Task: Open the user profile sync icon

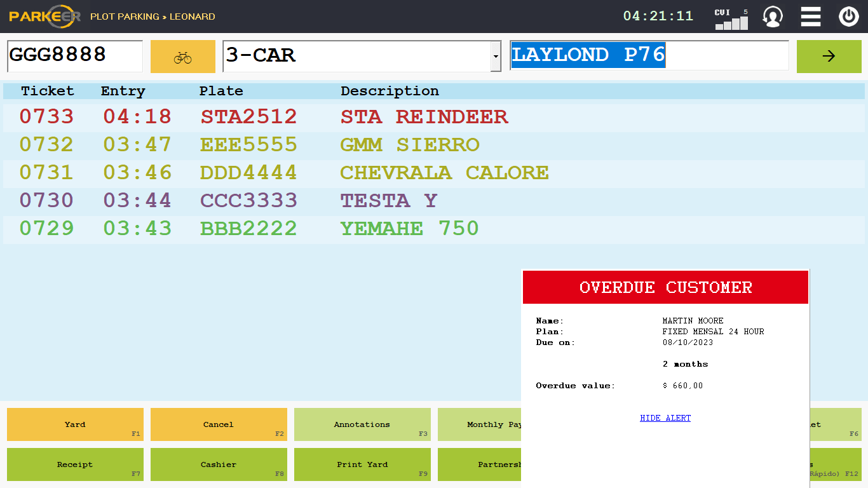Action: tap(772, 17)
